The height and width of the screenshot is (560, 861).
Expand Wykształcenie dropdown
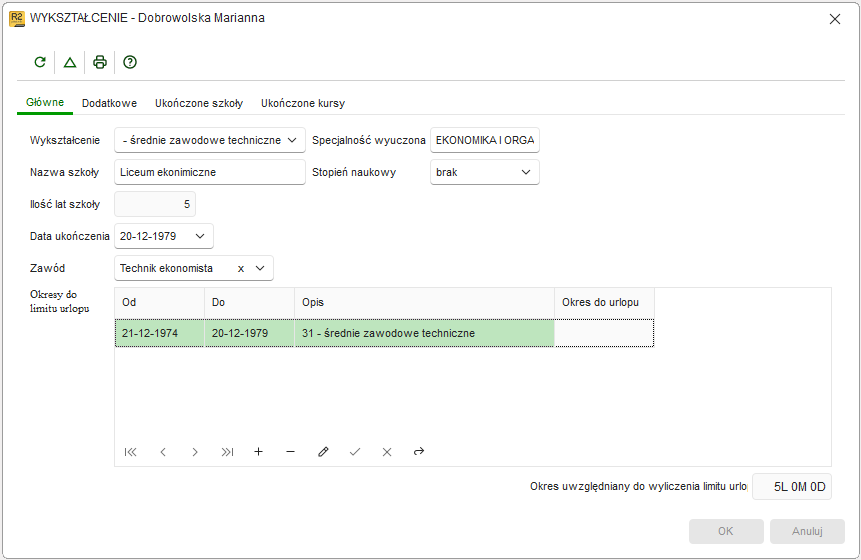point(292,140)
